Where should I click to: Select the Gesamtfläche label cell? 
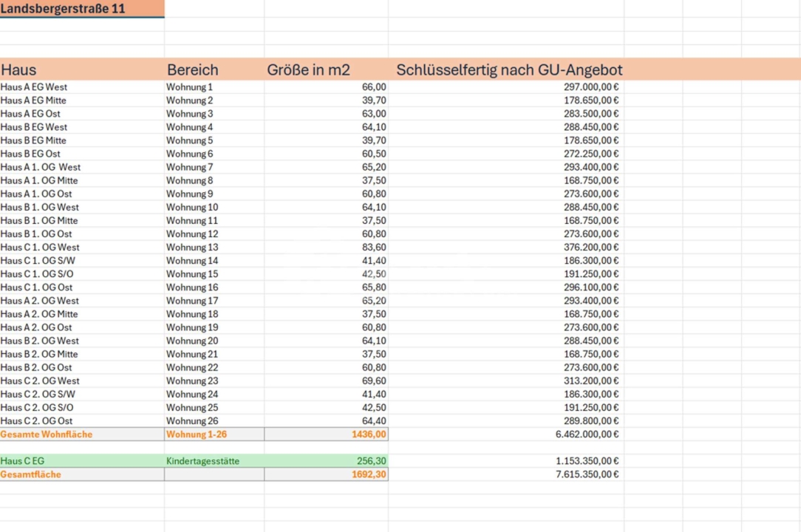pos(81,474)
